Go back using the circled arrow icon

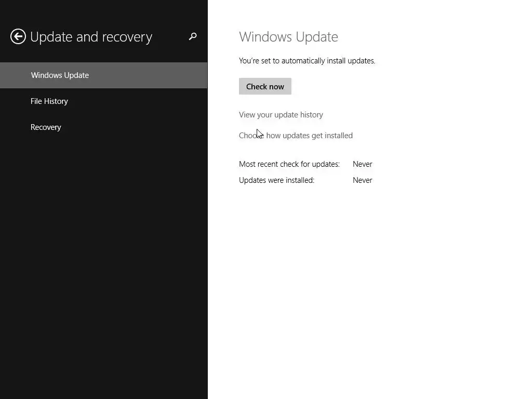click(x=18, y=36)
